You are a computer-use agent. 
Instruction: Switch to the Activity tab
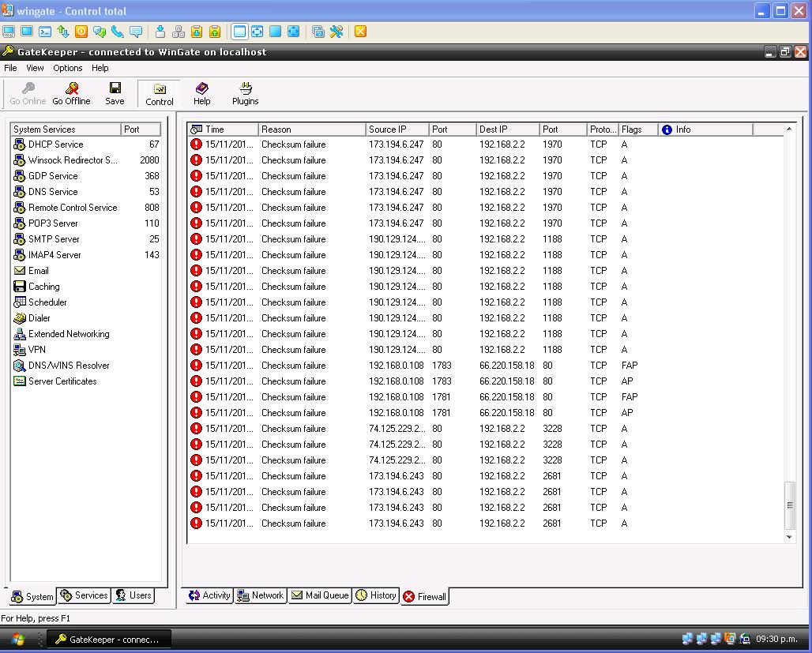pos(209,595)
